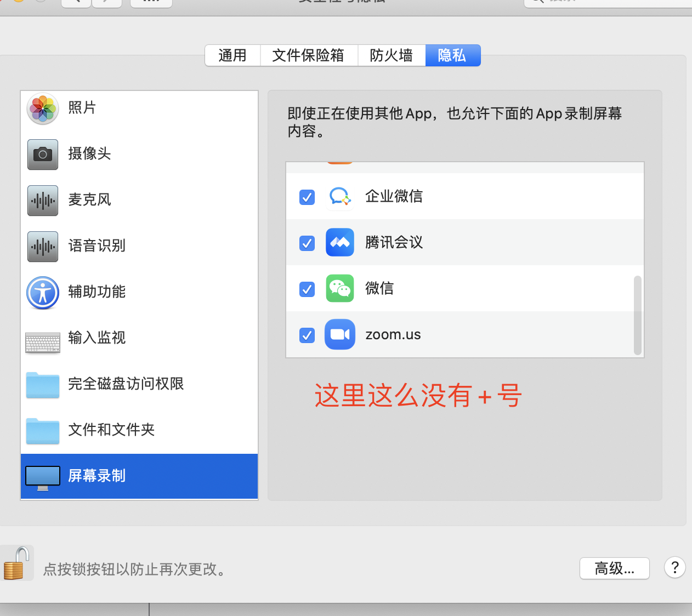Image resolution: width=692 pixels, height=616 pixels.
Task: Select the 照片 text label
Action: [x=82, y=107]
